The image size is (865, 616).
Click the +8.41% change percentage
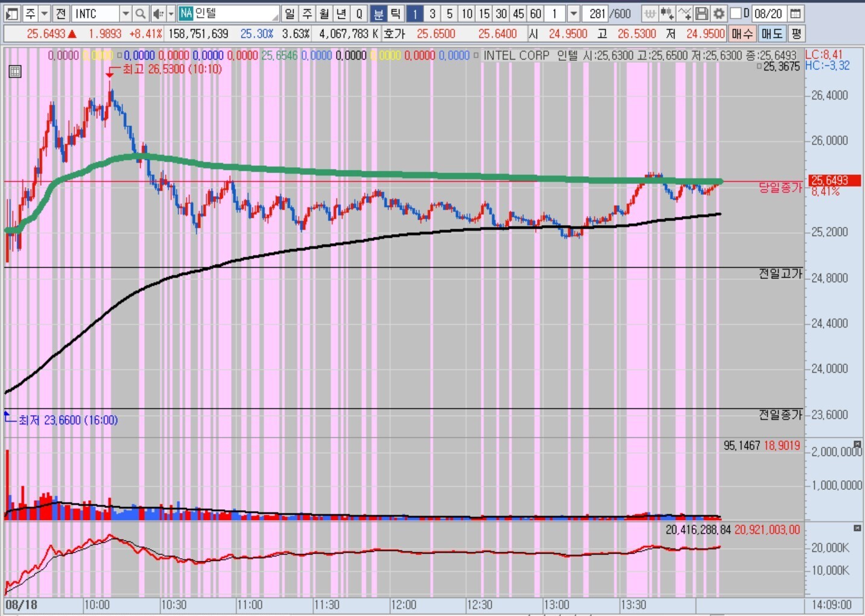click(x=145, y=34)
